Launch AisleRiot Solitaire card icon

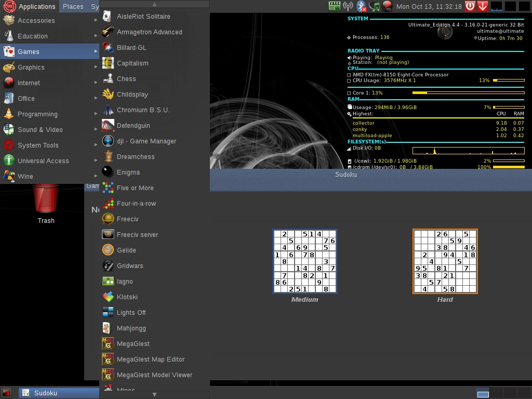coord(107,16)
